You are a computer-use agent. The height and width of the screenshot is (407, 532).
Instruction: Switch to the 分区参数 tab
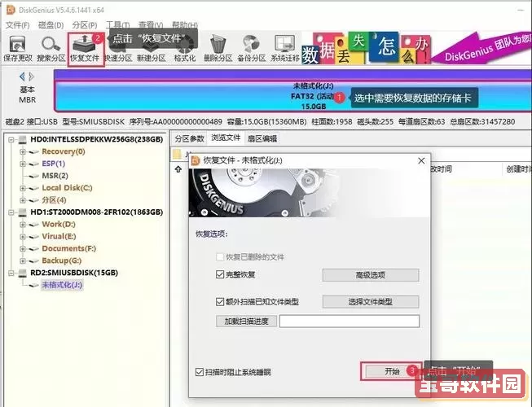point(189,138)
